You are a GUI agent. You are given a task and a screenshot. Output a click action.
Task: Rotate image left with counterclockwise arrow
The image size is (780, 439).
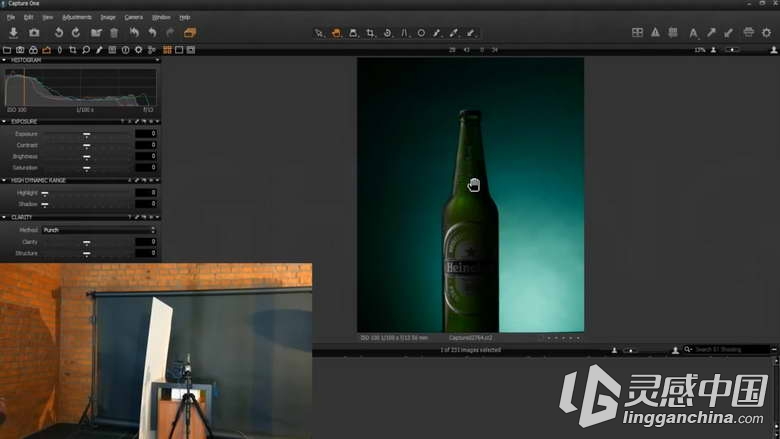tap(59, 33)
